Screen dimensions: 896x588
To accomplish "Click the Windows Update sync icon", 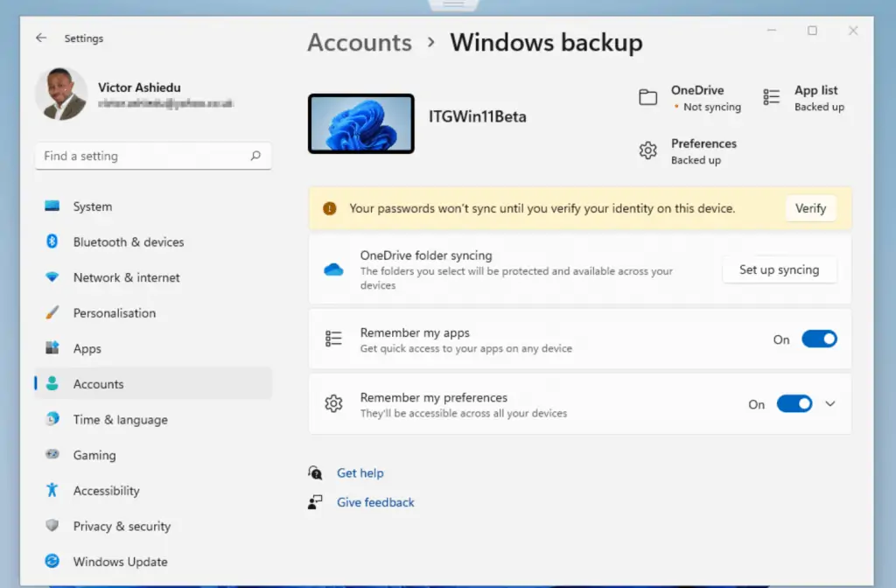I will coord(52,561).
